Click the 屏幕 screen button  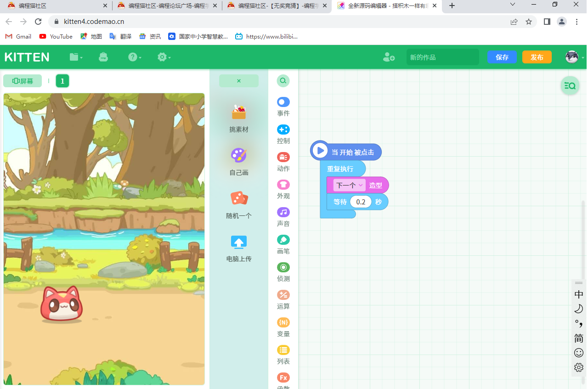point(23,81)
